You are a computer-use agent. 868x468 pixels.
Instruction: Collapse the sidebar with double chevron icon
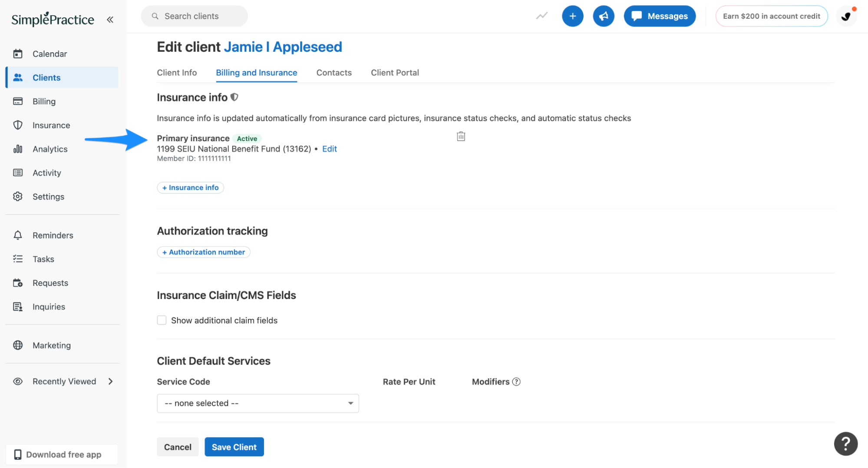(x=110, y=20)
